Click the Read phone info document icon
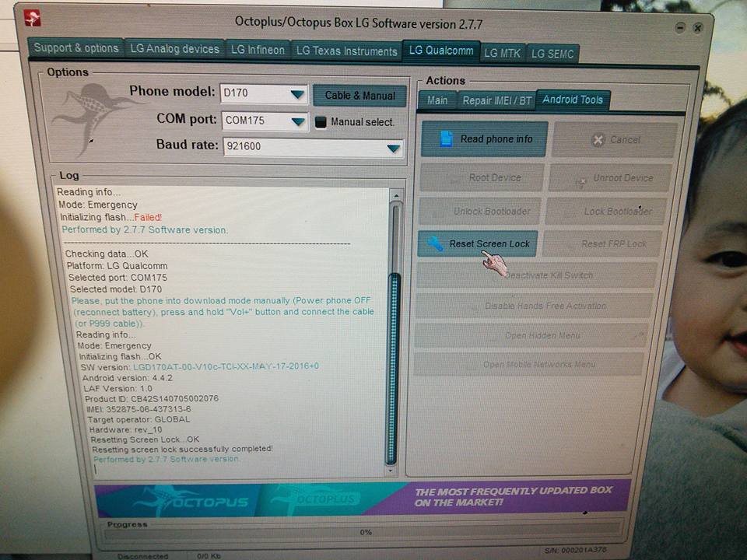This screenshot has width=747, height=560. click(447, 138)
